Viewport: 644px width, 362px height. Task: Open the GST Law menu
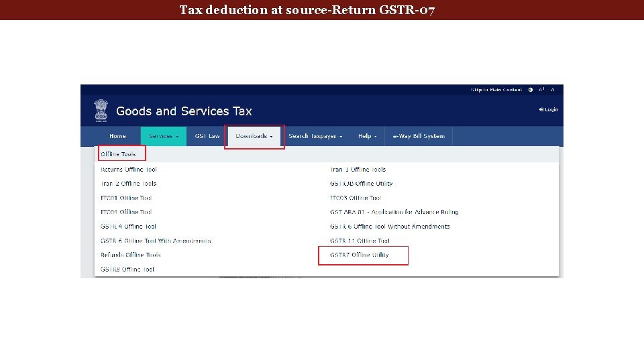point(207,136)
